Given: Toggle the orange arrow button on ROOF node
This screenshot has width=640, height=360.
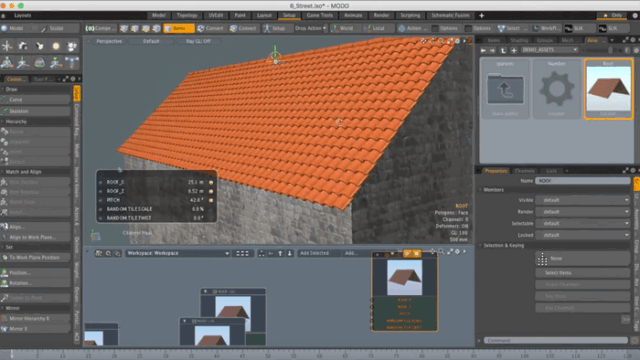Looking at the screenshot, I should (x=407, y=254).
